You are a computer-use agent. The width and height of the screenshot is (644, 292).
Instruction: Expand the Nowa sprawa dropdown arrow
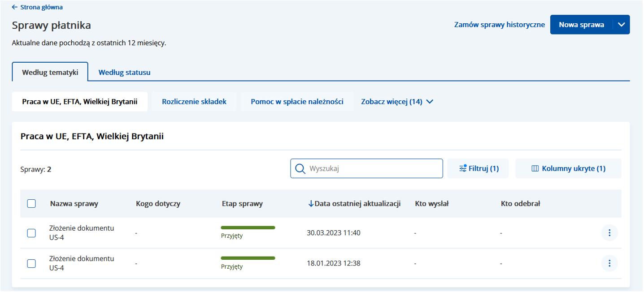coord(621,25)
